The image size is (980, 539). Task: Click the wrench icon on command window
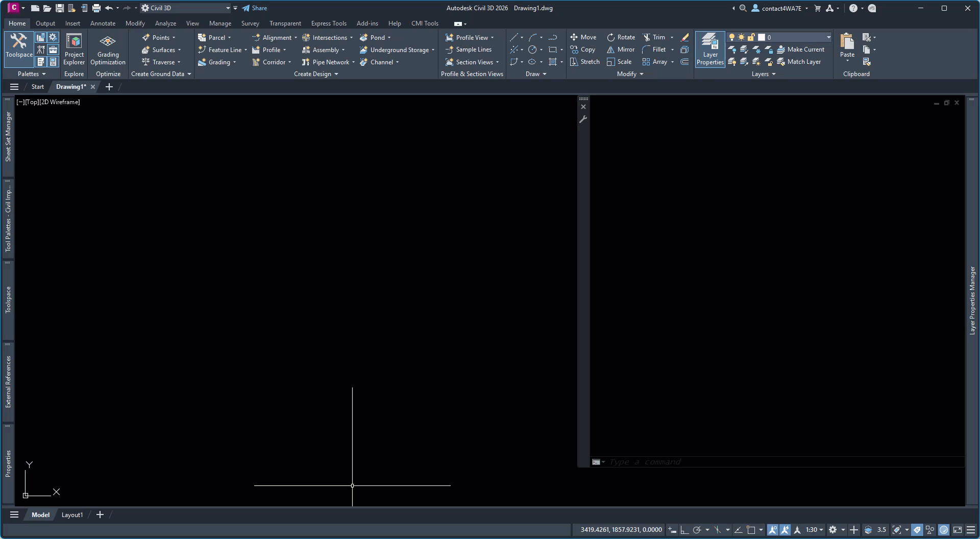pos(583,119)
